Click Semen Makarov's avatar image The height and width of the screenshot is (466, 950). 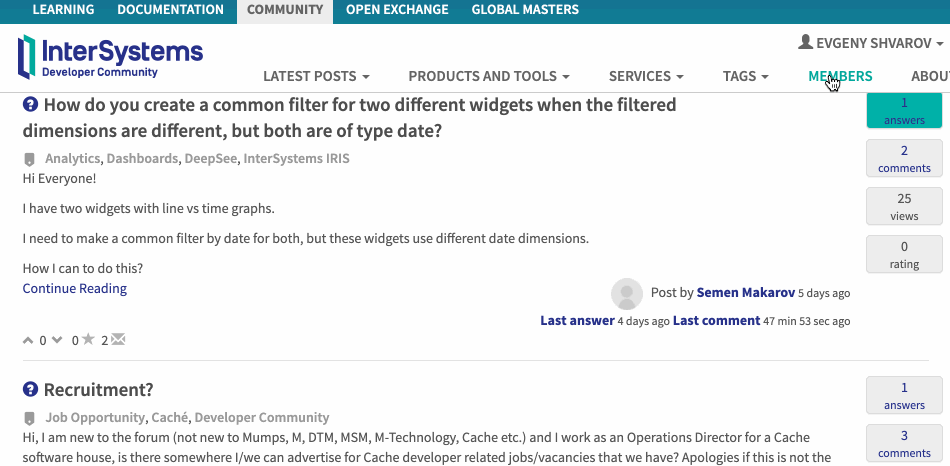tap(627, 294)
